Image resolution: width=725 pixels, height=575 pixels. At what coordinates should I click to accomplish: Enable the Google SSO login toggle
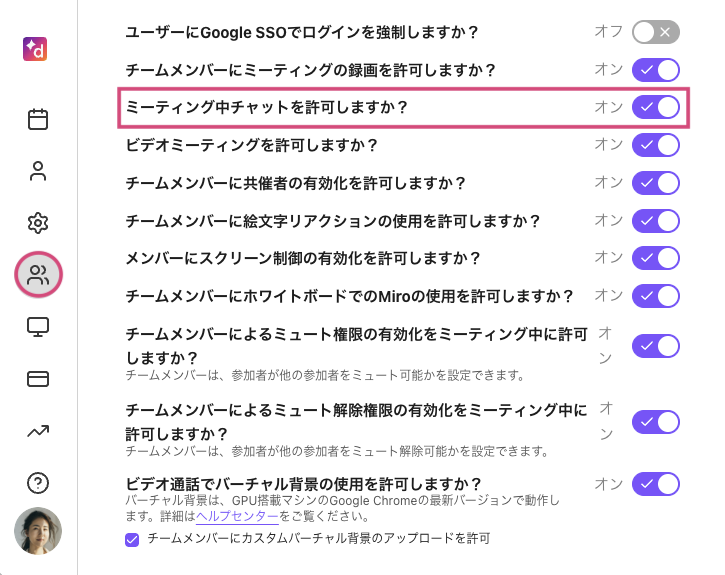(656, 32)
